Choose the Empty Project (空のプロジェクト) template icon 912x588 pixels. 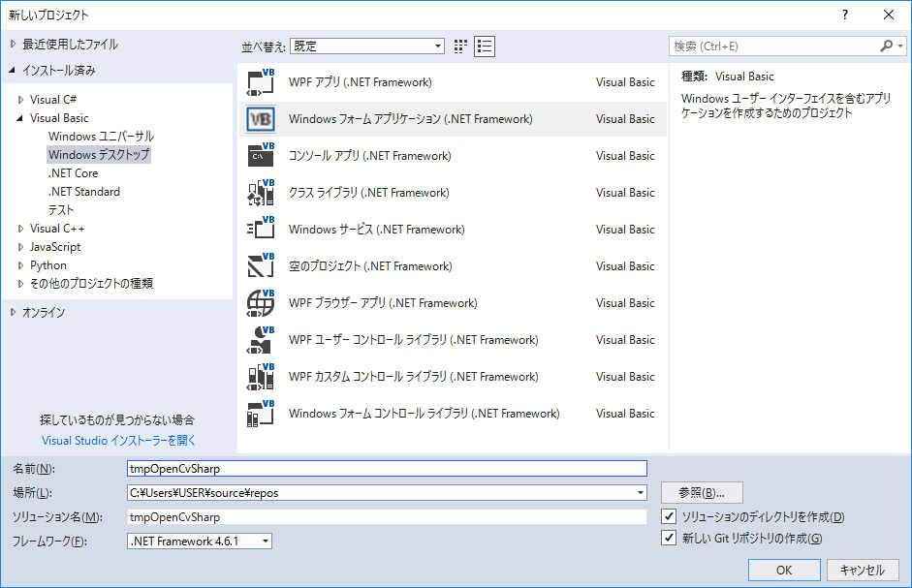pyautogui.click(x=259, y=265)
